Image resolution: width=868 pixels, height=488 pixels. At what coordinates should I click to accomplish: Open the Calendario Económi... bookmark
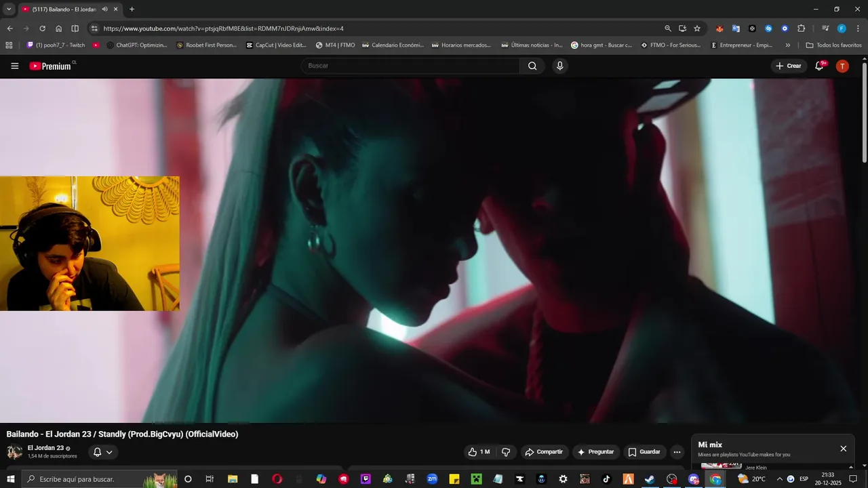[x=393, y=45]
